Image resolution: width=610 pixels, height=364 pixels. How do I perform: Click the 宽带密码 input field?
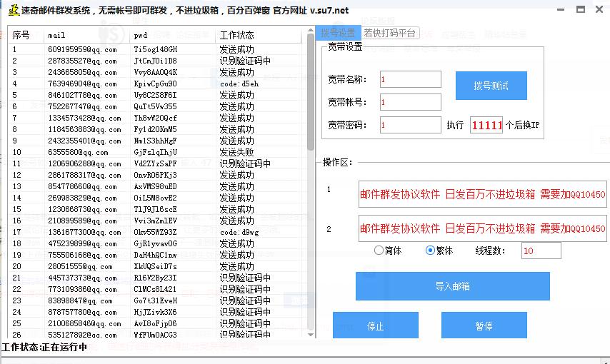point(410,125)
